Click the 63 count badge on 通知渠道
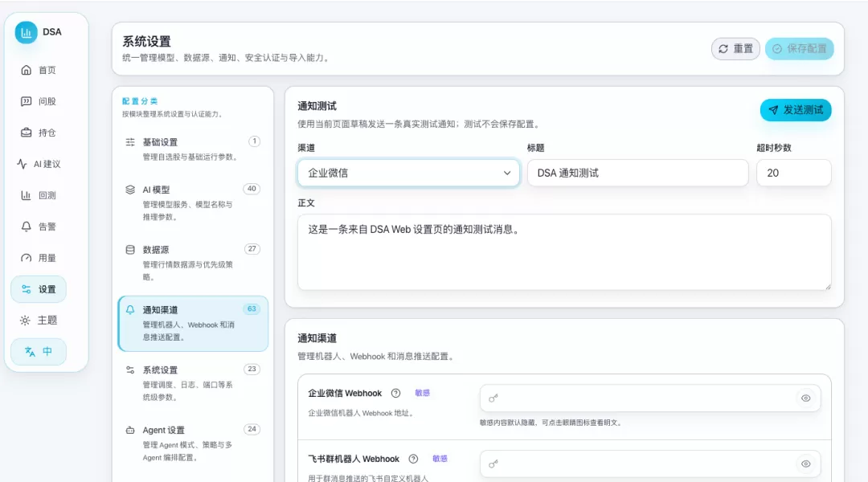 tap(252, 308)
